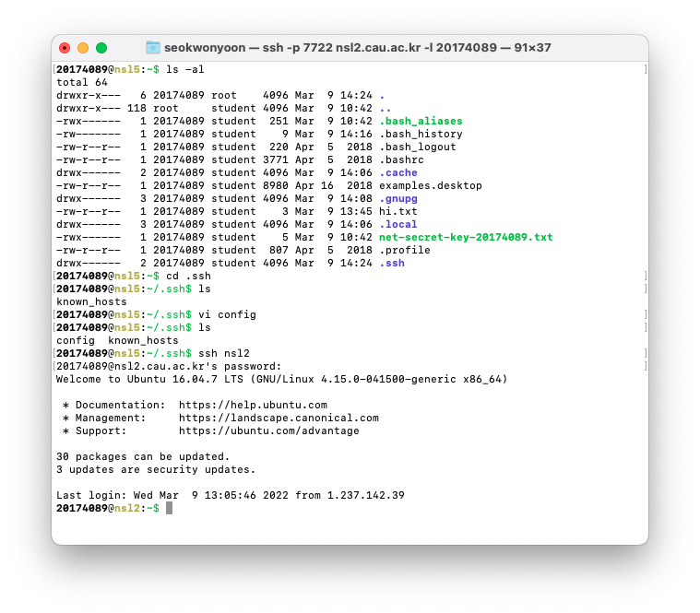Minimize the terminal with the yellow button

[83, 48]
